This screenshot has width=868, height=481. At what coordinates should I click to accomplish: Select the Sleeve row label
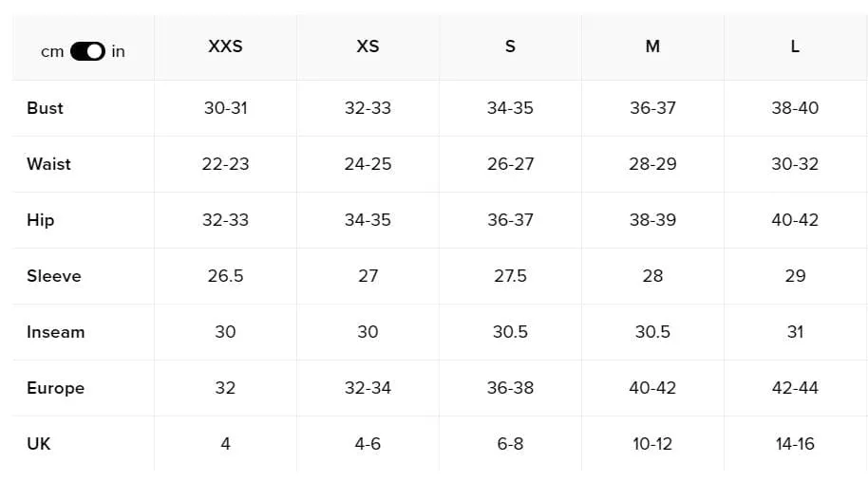[54, 276]
